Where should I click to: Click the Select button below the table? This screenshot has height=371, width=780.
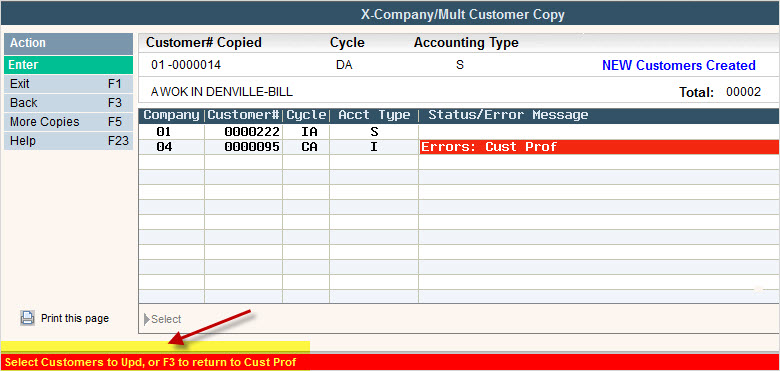click(163, 319)
